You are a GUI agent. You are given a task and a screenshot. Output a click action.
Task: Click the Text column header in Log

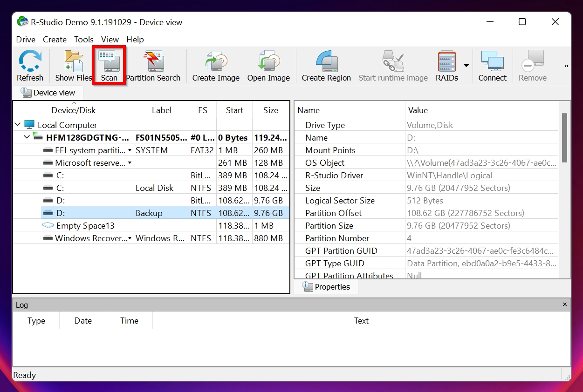coord(361,321)
